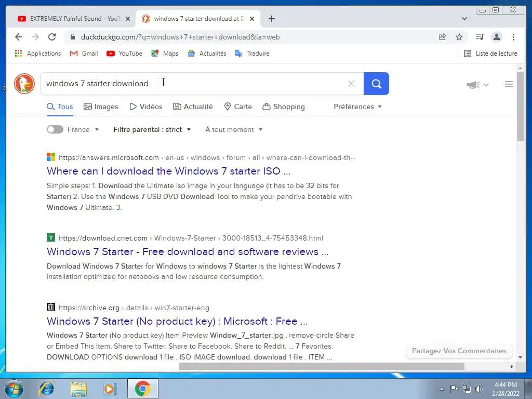Open Liste de lecture reading list
Viewport: 532px width, 399px height.
click(490, 54)
